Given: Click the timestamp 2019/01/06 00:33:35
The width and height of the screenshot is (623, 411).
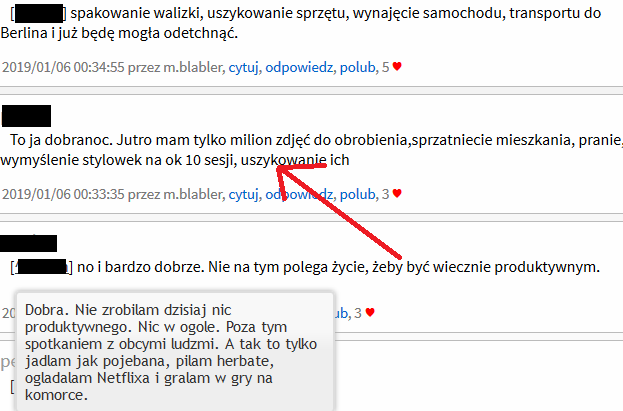Looking at the screenshot, I should (x=63, y=194).
